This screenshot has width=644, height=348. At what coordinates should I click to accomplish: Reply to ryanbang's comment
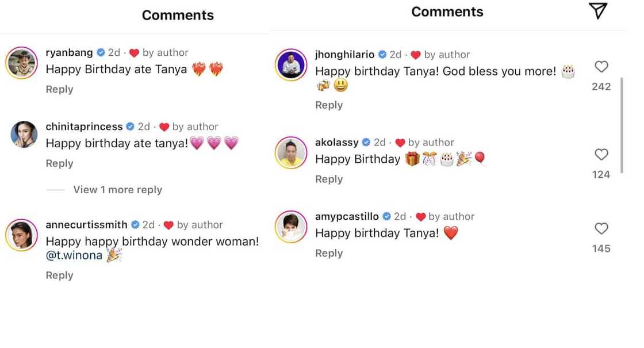[x=59, y=89]
